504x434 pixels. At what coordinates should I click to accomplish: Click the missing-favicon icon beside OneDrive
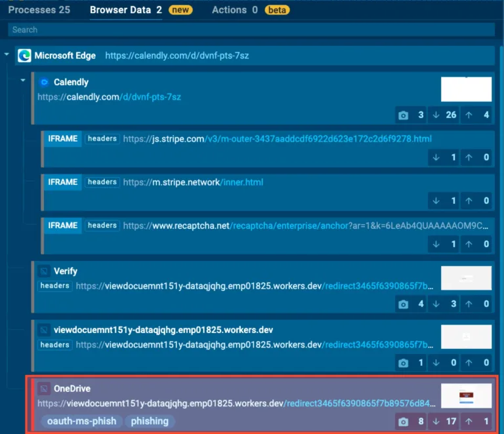pyautogui.click(x=44, y=388)
